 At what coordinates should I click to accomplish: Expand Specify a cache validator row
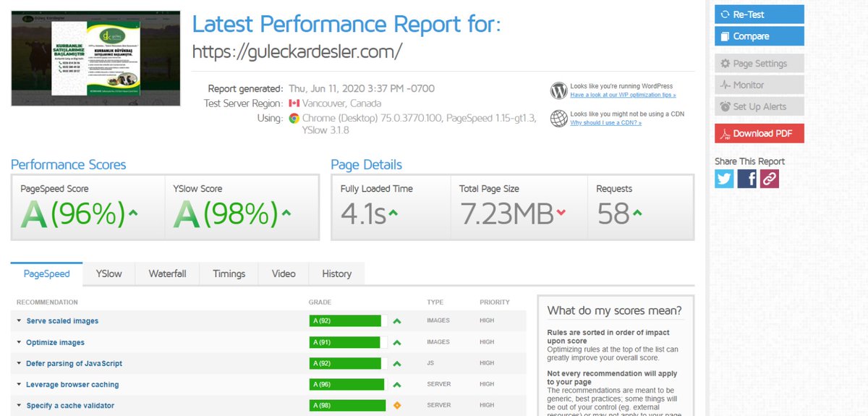click(20, 406)
